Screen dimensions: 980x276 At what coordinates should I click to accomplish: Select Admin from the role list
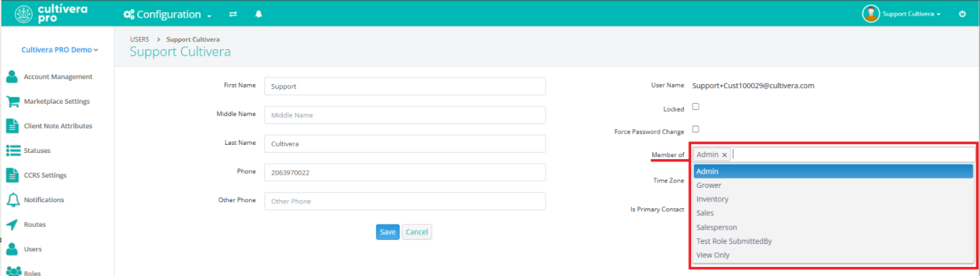[833, 171]
